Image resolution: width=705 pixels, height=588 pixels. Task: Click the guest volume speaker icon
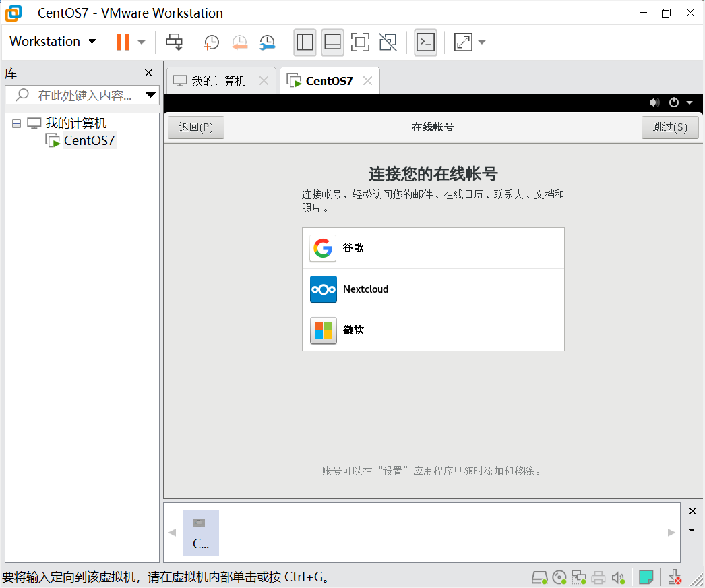654,102
